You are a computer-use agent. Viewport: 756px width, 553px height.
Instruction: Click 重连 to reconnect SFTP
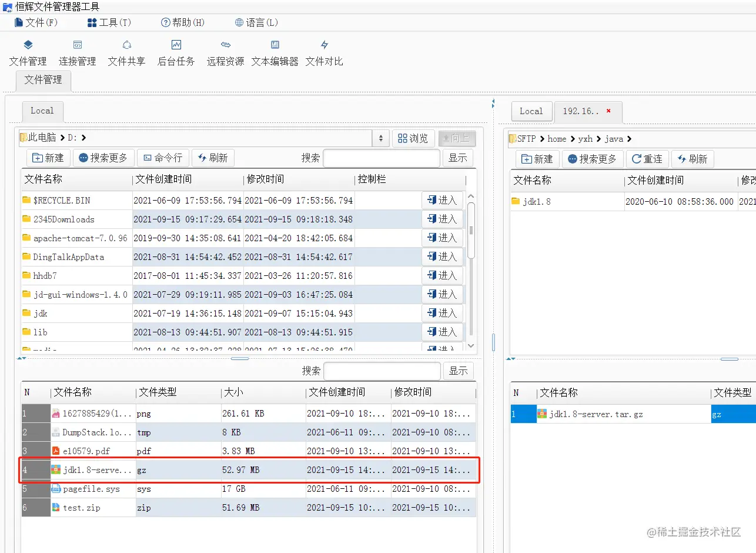point(647,159)
